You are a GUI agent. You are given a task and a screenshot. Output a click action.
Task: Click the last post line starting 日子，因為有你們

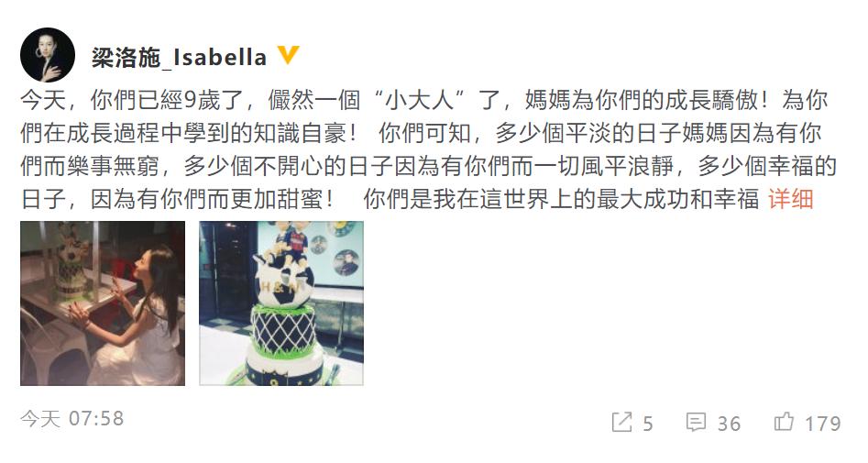click(x=390, y=199)
